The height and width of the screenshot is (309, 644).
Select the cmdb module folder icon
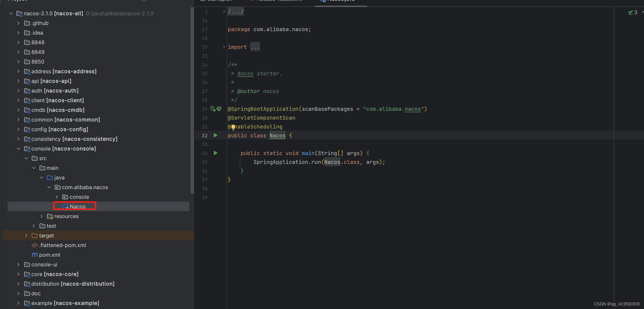pyautogui.click(x=27, y=110)
